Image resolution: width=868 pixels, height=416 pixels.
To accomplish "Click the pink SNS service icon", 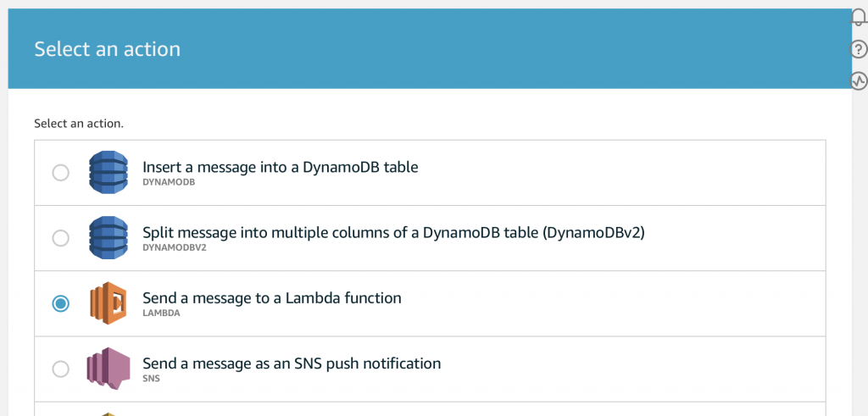I will [108, 369].
